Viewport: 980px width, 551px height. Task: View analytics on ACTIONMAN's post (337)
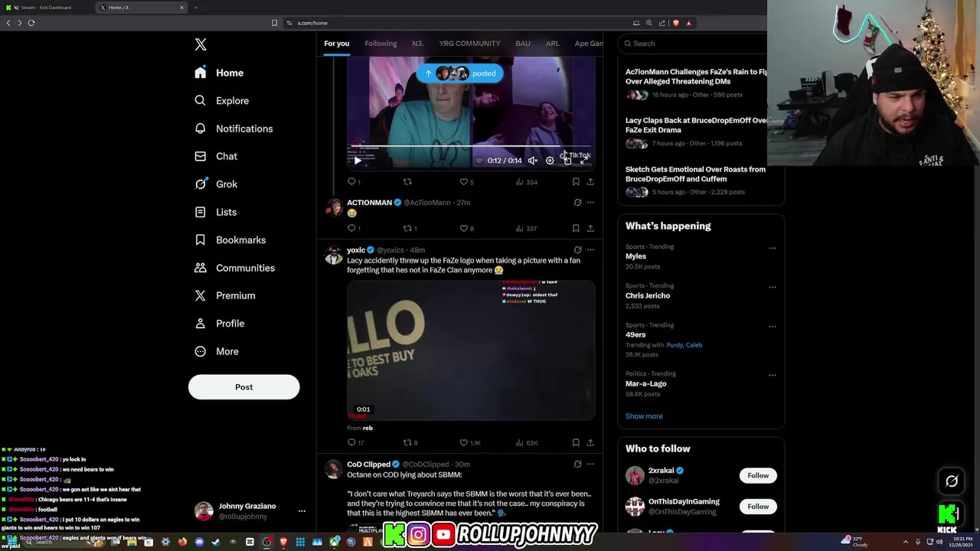tap(526, 228)
